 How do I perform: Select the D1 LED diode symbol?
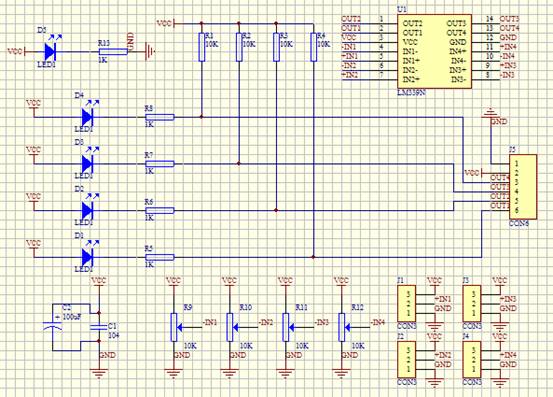(87, 257)
